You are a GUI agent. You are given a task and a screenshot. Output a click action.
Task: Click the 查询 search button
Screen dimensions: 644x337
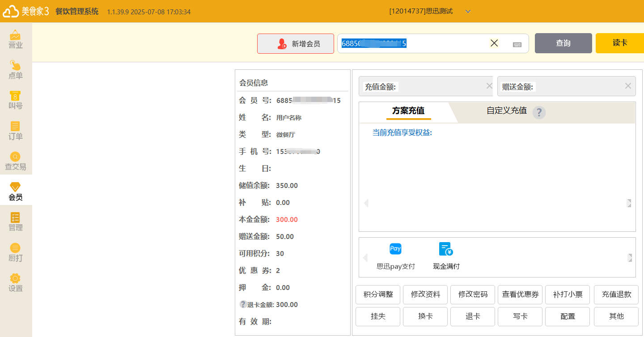pos(563,43)
